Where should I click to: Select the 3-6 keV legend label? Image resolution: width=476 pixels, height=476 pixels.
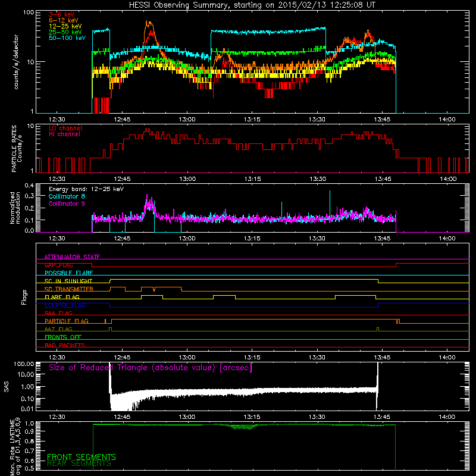click(62, 14)
